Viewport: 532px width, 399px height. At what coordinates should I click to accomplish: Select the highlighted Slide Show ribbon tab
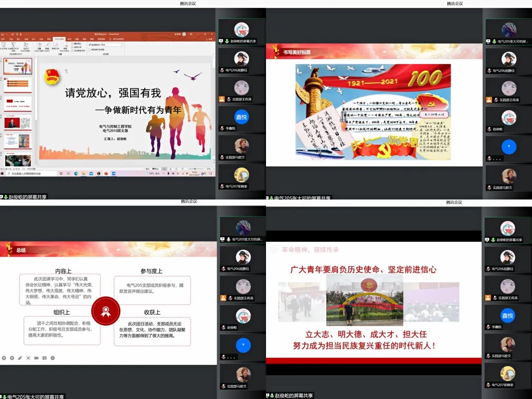(59, 39)
